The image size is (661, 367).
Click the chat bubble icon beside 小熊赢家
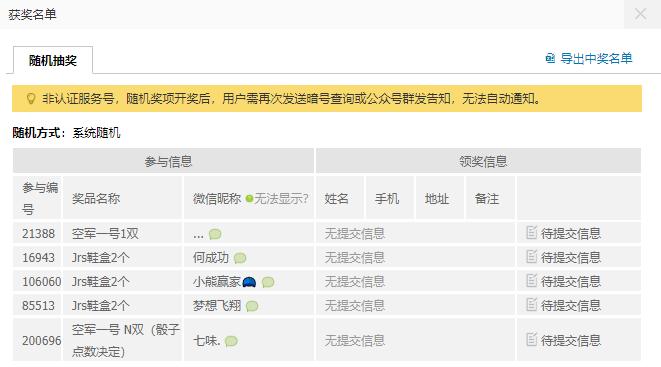(268, 282)
